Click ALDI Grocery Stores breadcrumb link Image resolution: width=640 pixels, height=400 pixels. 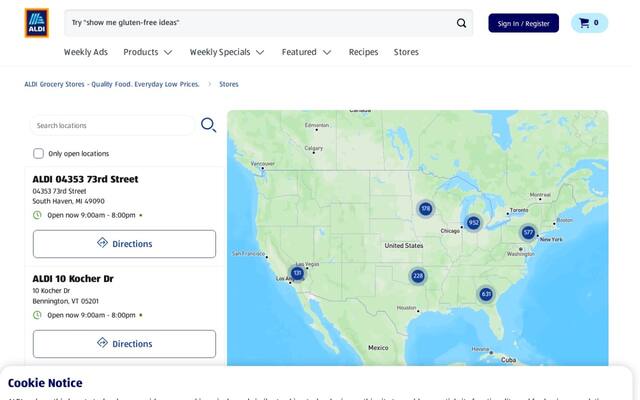coord(112,84)
